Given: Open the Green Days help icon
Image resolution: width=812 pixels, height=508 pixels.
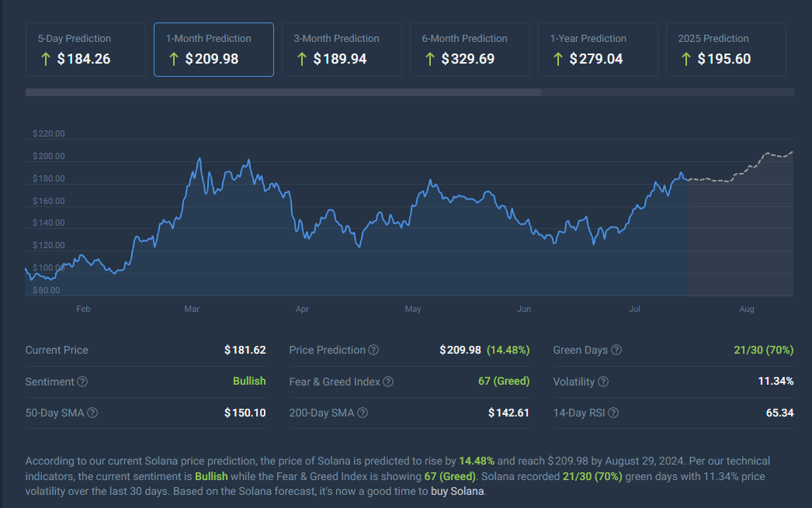Looking at the screenshot, I should click(616, 351).
